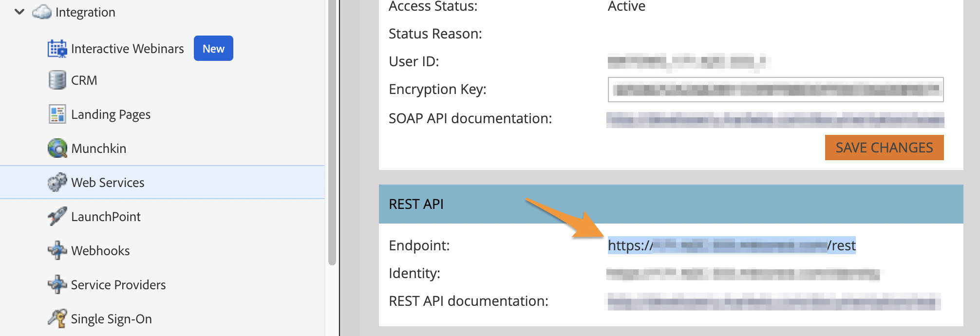Click the Single Sign-On keys icon
The height and width of the screenshot is (336, 980).
tap(57, 318)
